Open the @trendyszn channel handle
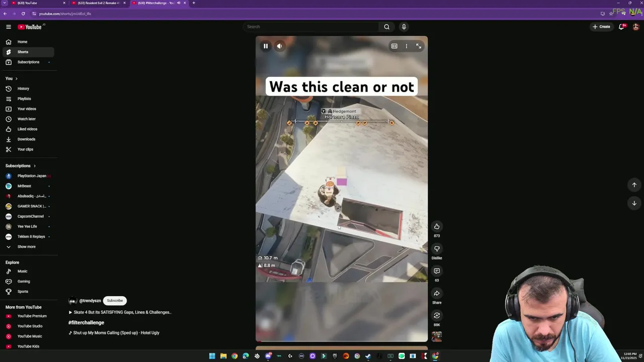Screen dimensions: 644x362 (x=90, y=301)
